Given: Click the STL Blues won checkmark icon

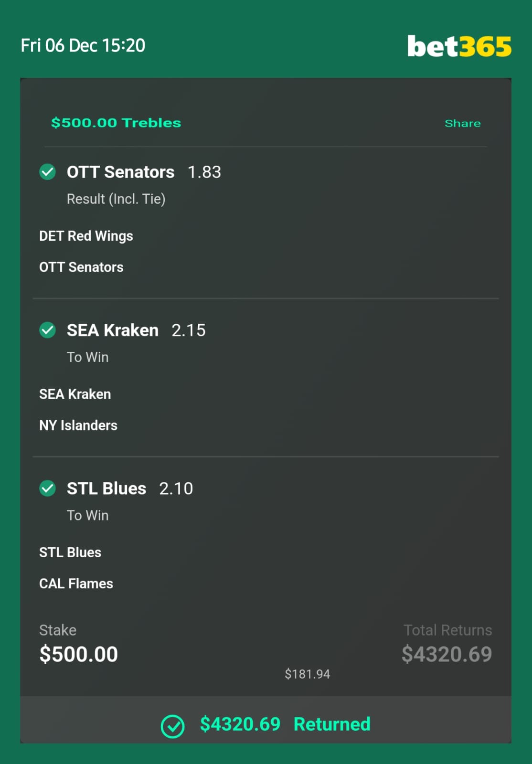Looking at the screenshot, I should [47, 488].
